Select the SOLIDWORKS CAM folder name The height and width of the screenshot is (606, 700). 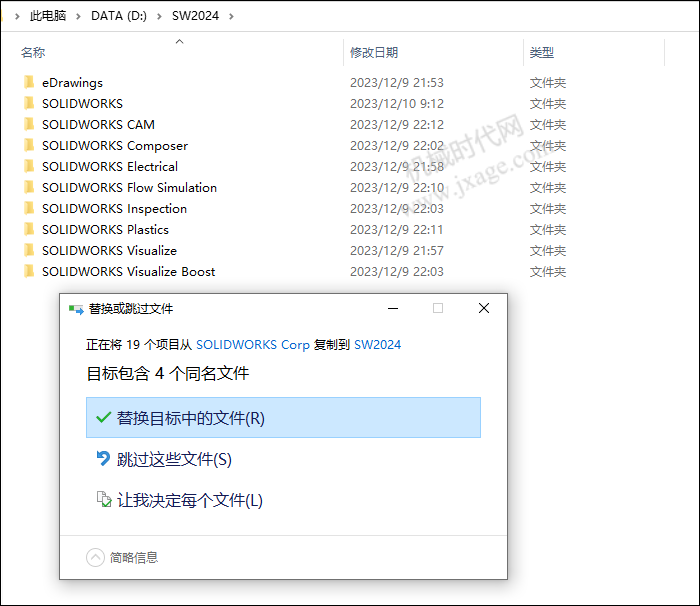point(98,125)
